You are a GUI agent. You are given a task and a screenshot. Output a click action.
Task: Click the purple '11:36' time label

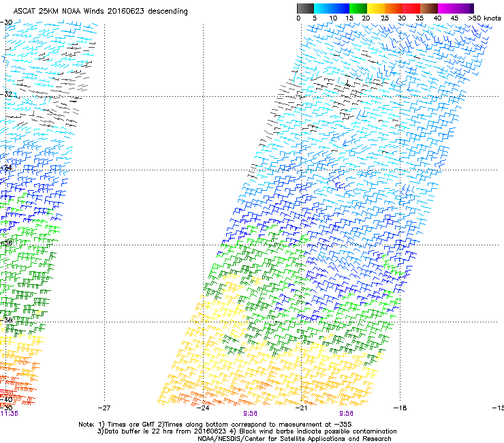coord(9,414)
